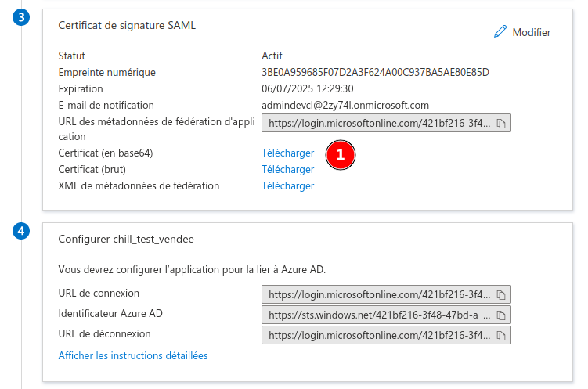Select the URL de connexion text field
This screenshot has height=389, width=588.
click(377, 294)
